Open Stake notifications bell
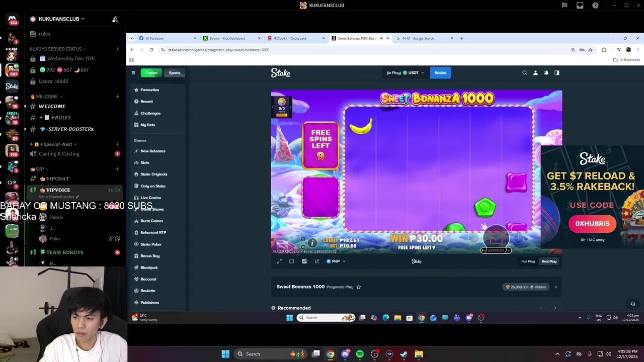Image resolution: width=644 pixels, height=362 pixels. [546, 73]
